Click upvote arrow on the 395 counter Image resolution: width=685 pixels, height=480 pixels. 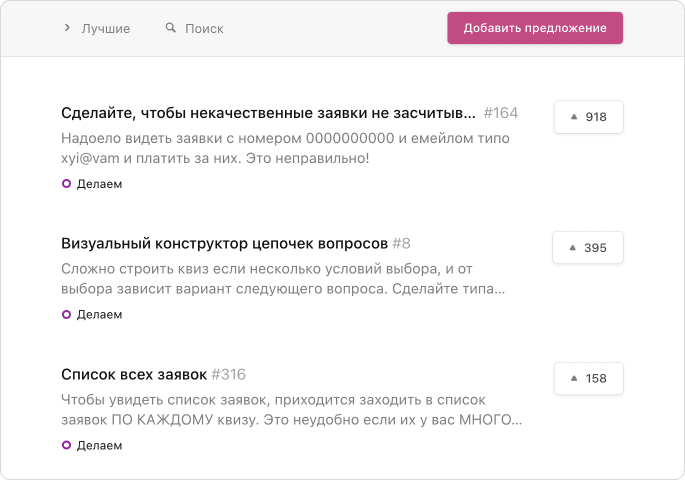pos(573,248)
